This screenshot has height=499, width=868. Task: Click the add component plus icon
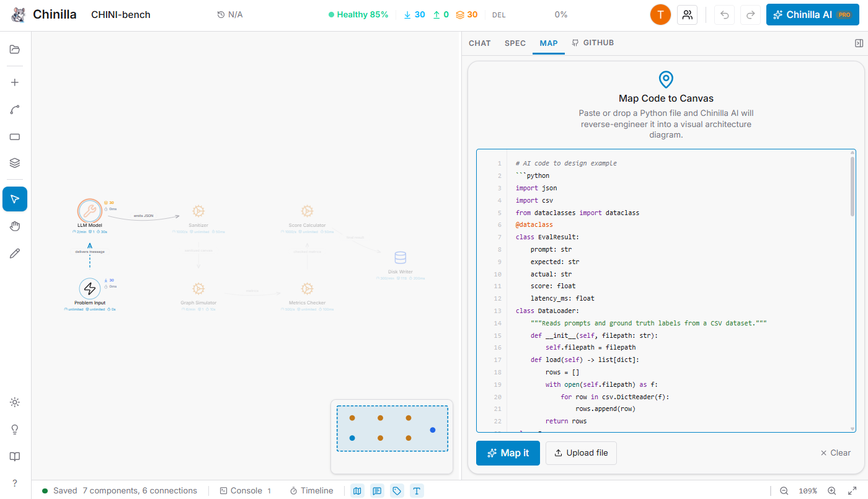[x=15, y=82]
